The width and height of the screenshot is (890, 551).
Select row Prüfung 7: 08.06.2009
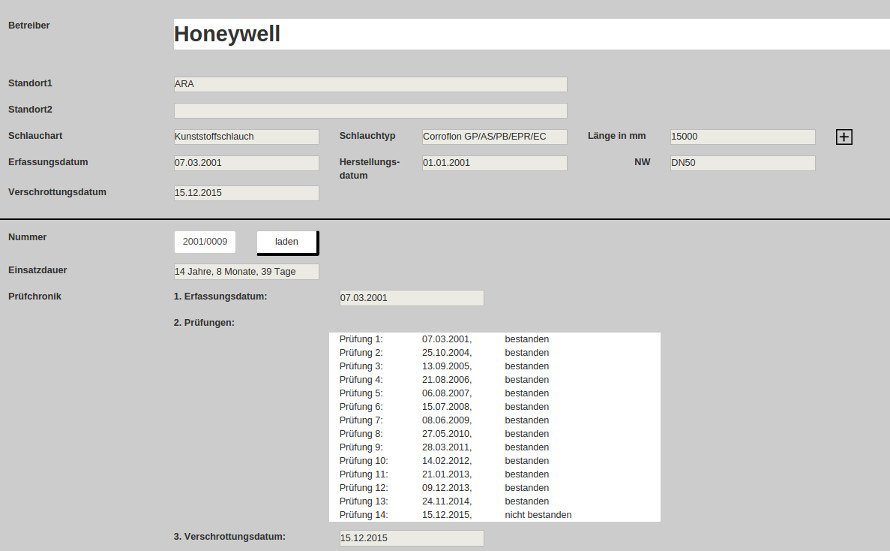[494, 420]
